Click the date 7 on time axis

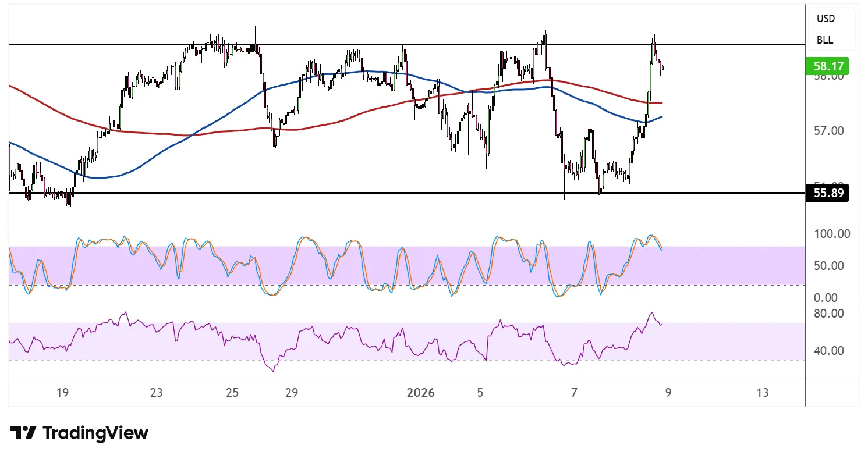[x=574, y=393]
